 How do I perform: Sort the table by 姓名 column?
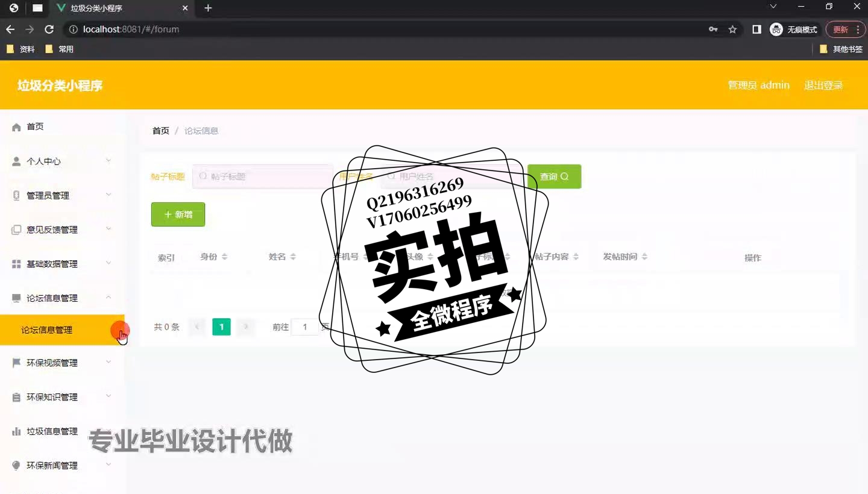click(293, 257)
